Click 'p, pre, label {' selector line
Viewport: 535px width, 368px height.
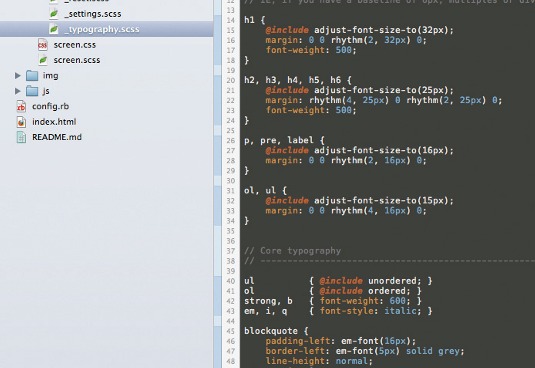pyautogui.click(x=284, y=141)
